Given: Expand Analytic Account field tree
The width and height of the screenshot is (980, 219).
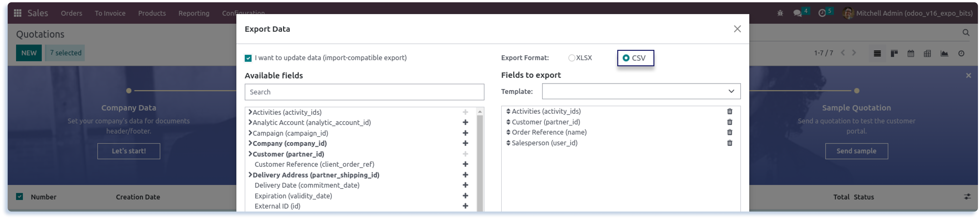Looking at the screenshot, I should tap(250, 122).
